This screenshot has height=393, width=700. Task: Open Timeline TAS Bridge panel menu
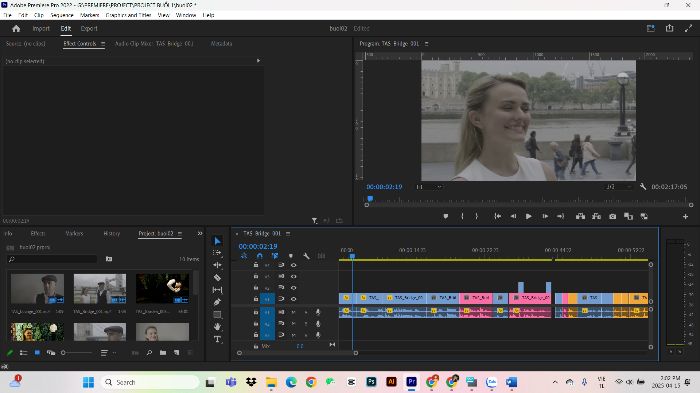[288, 234]
